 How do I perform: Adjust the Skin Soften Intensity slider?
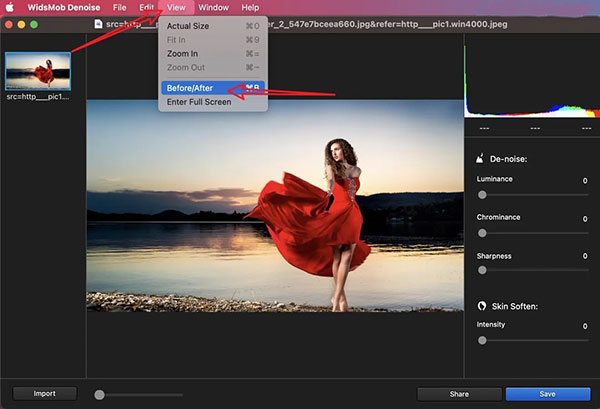click(x=482, y=340)
